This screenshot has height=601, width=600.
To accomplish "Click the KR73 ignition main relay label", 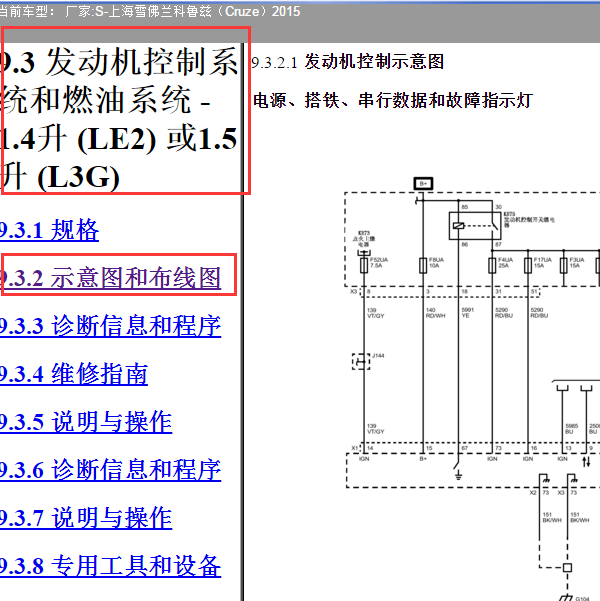I will coord(364,238).
